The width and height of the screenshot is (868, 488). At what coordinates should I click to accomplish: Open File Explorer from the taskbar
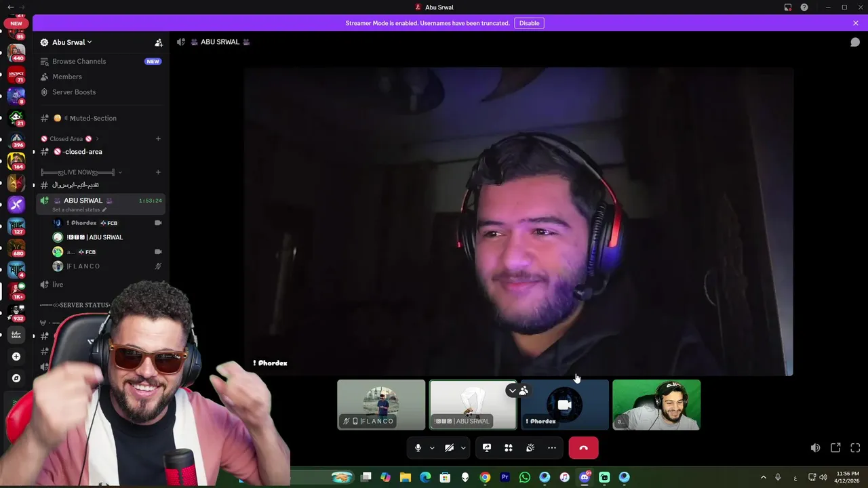[406, 477]
